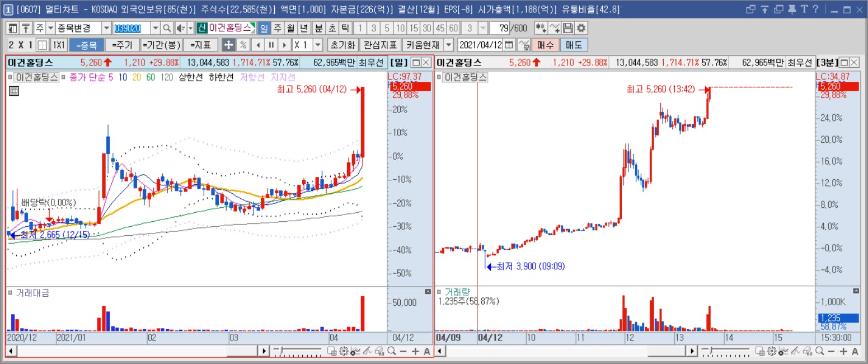
Task: Click the gear icon under the right chart
Action: pyautogui.click(x=771, y=351)
